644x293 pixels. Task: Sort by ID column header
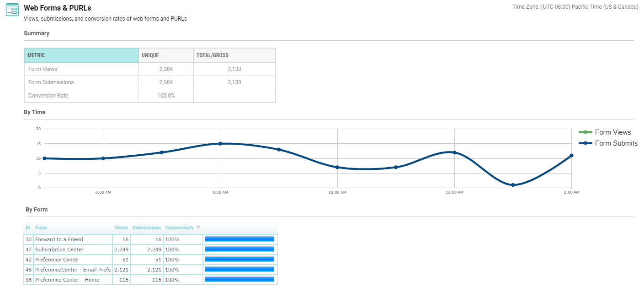pyautogui.click(x=28, y=228)
